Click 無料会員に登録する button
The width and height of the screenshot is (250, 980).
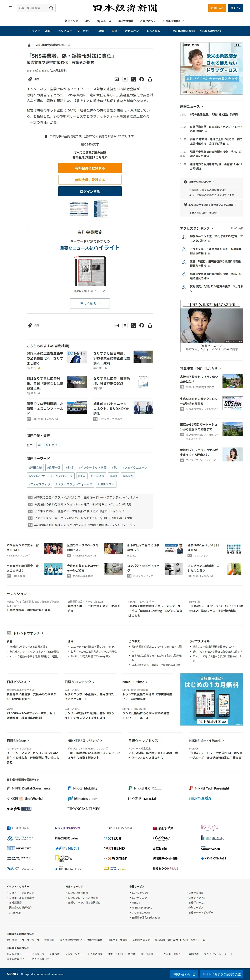point(90,180)
